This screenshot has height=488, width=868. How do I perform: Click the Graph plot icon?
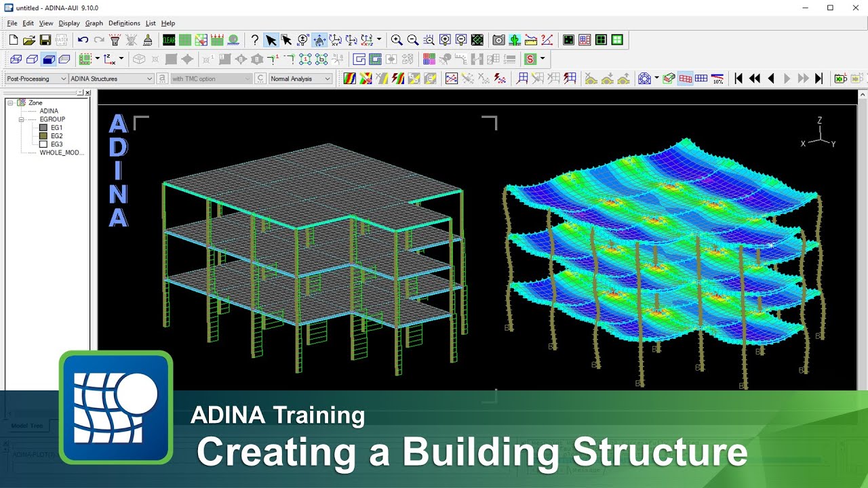(452, 79)
